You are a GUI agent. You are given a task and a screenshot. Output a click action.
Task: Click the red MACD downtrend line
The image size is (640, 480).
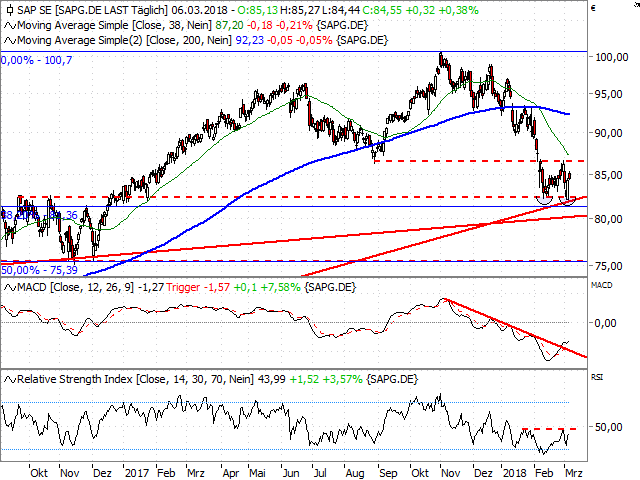coord(516,328)
